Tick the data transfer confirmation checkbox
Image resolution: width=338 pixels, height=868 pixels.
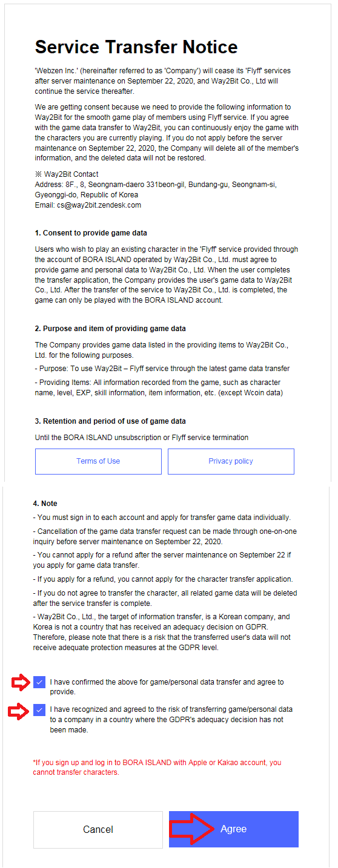tap(39, 683)
